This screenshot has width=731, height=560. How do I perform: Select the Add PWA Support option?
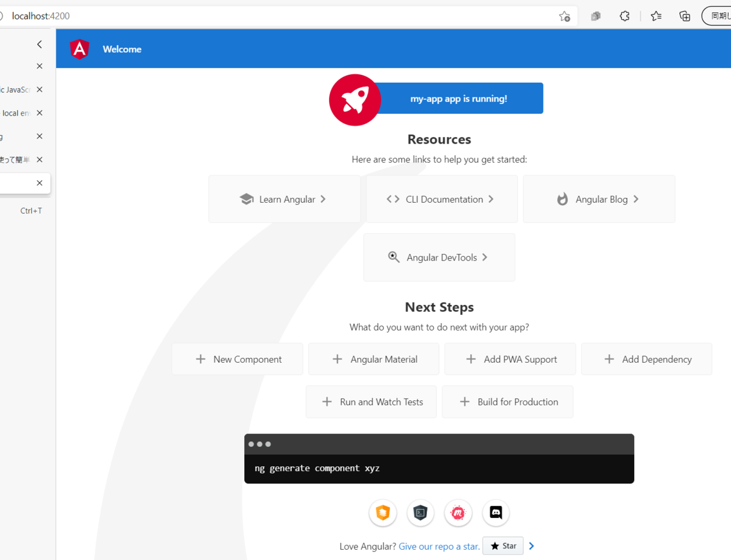click(510, 359)
